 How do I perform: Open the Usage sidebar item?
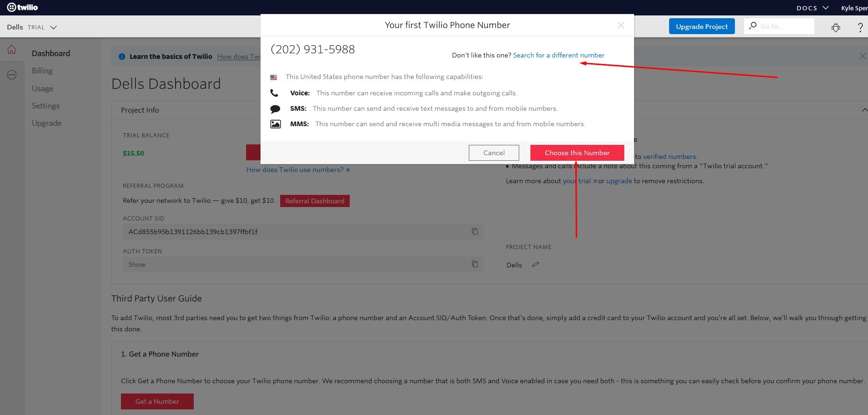42,88
